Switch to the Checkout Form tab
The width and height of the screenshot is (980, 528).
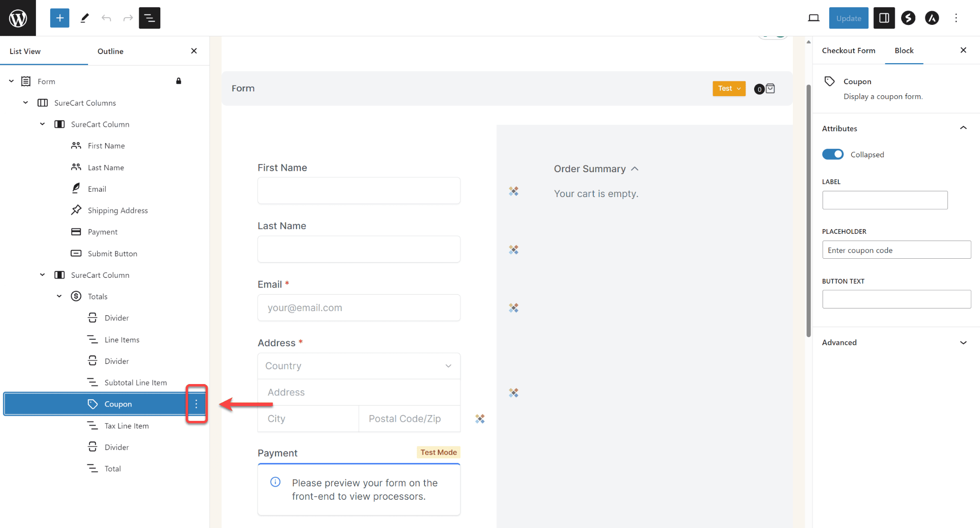coord(848,51)
